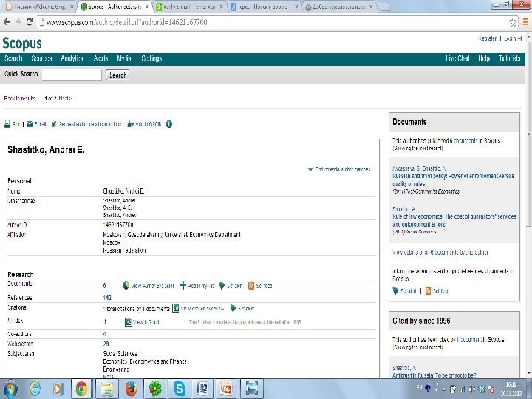Open the co-authors count 4 link

[104, 334]
